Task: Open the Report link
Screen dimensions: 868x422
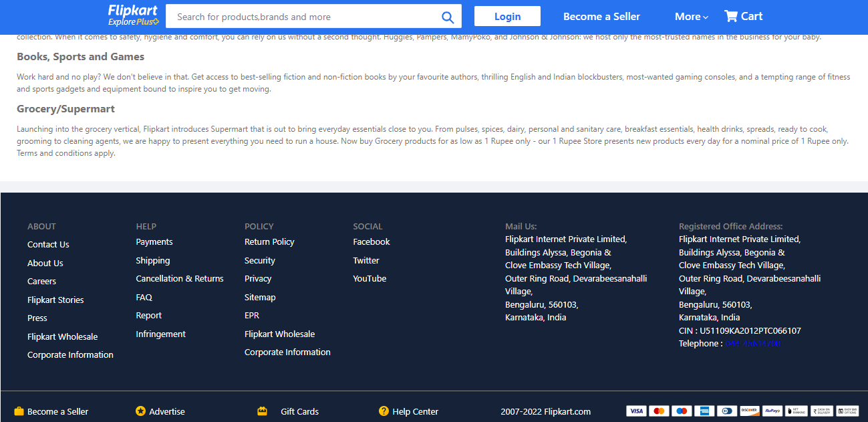Action: pos(149,316)
